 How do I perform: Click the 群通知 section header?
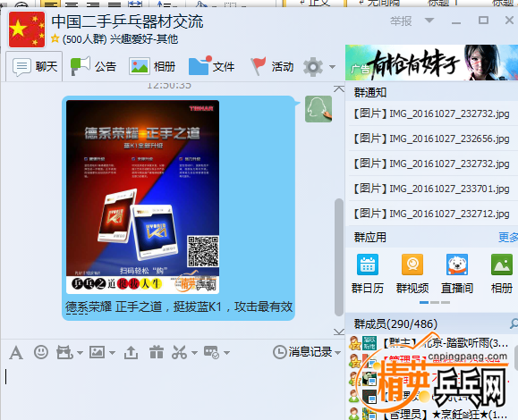[x=370, y=93]
